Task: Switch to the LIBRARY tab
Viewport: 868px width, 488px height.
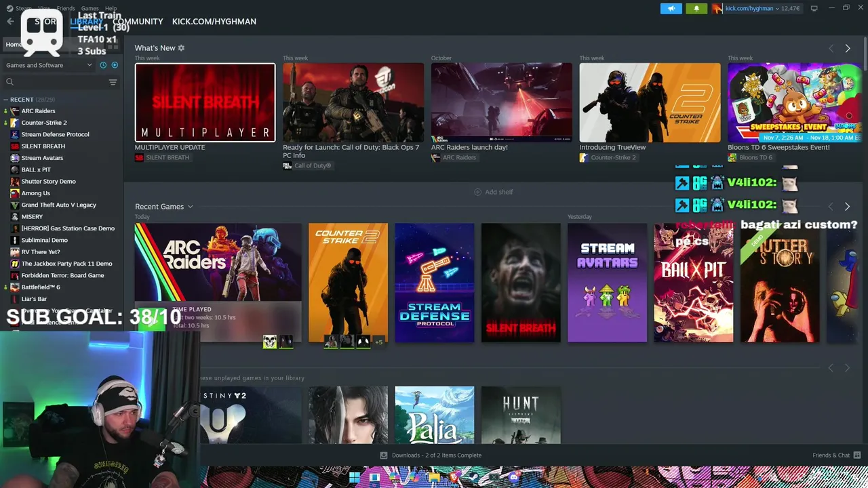Action: (x=86, y=21)
